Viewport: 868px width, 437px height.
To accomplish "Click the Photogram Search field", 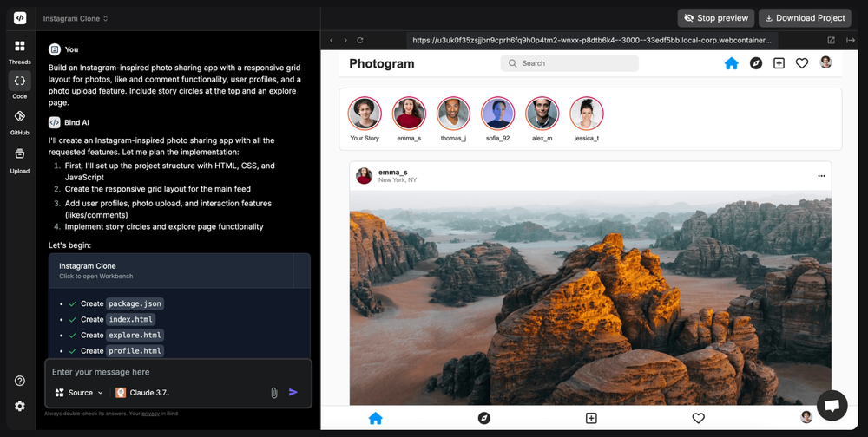I will [569, 63].
